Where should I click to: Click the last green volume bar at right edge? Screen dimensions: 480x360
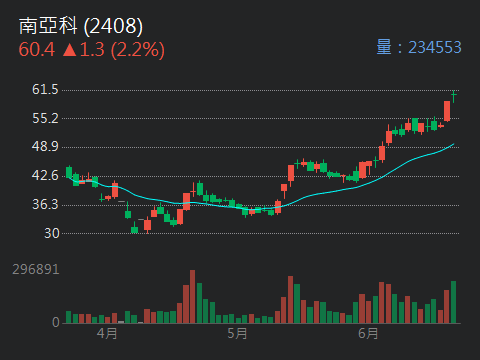(453, 302)
